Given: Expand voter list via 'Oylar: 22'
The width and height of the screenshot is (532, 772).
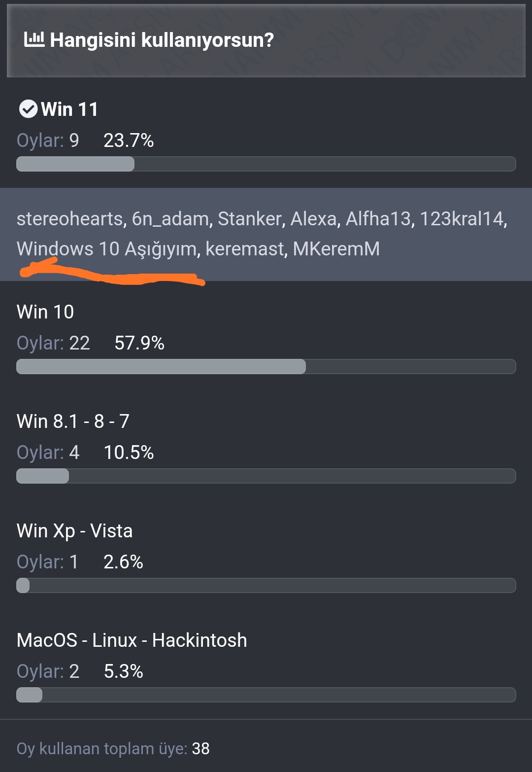Looking at the screenshot, I should point(53,343).
